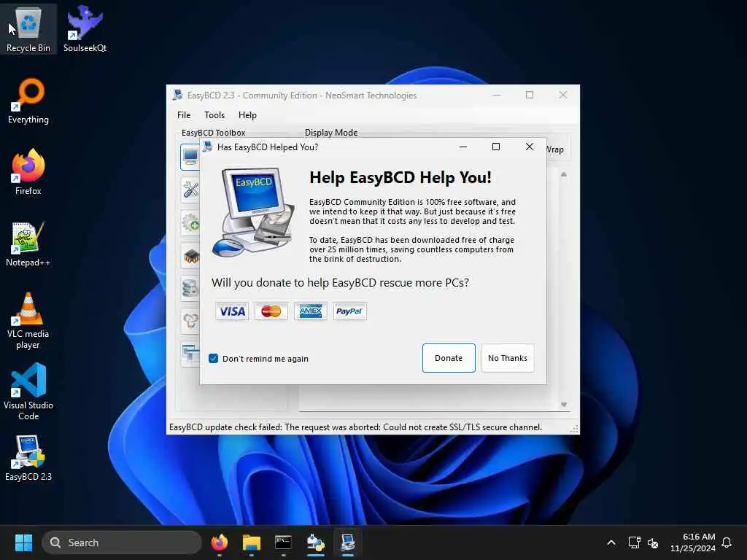The height and width of the screenshot is (560, 747).
Task: Expand the system tray hidden icons chevron
Action: click(611, 542)
